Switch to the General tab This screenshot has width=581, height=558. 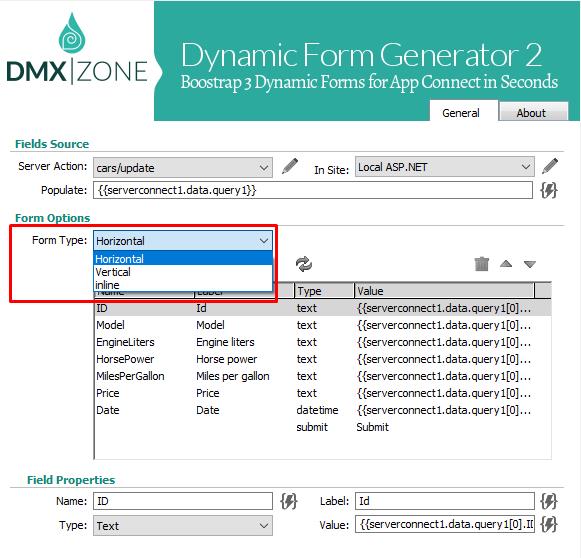(463, 111)
